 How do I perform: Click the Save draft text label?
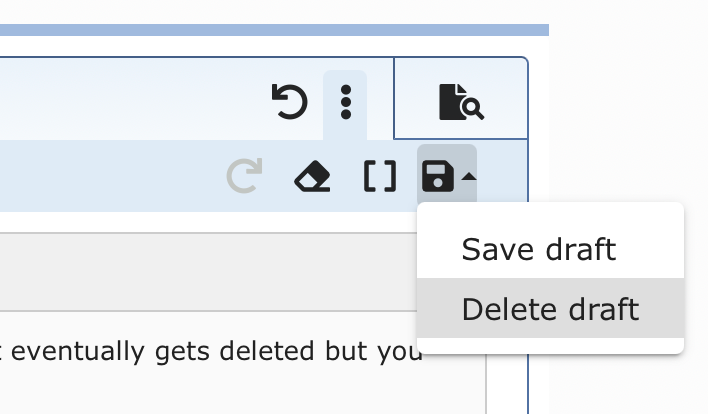[539, 249]
